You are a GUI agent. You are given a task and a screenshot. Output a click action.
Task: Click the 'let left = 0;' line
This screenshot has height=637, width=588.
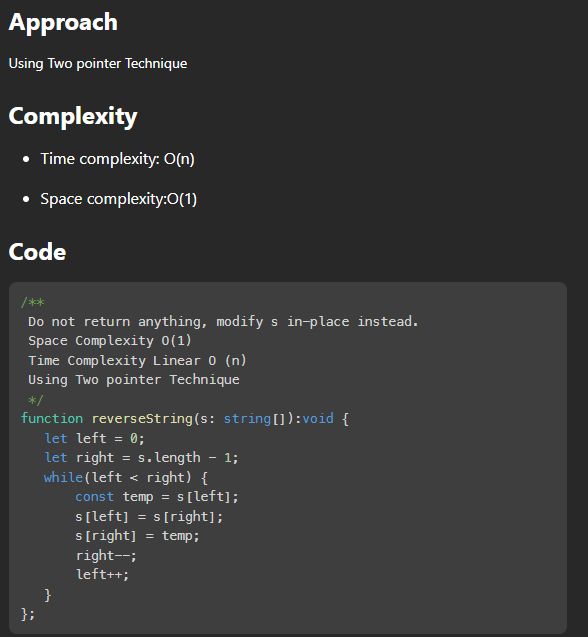click(94, 438)
